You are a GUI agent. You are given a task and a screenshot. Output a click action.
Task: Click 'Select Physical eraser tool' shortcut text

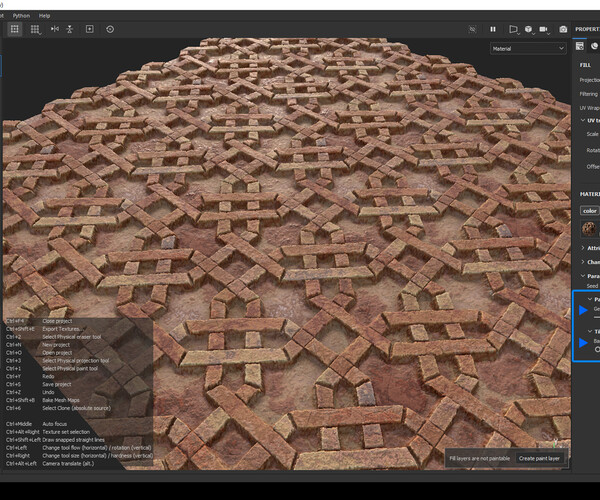(x=72, y=337)
